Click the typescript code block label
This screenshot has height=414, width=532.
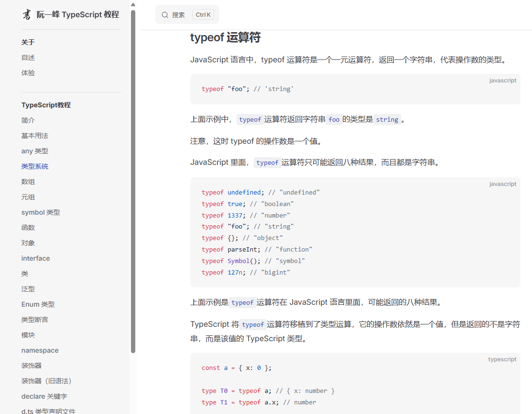[502, 359]
